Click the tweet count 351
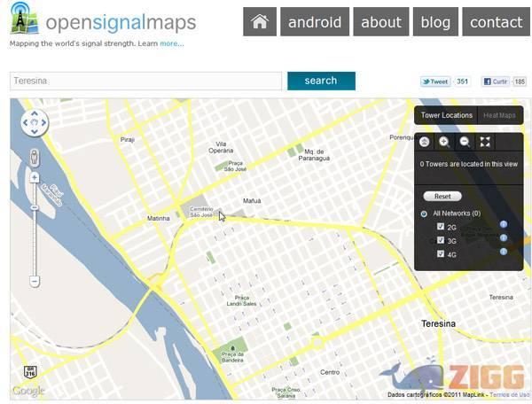The height and width of the screenshot is (404, 532). click(x=462, y=82)
